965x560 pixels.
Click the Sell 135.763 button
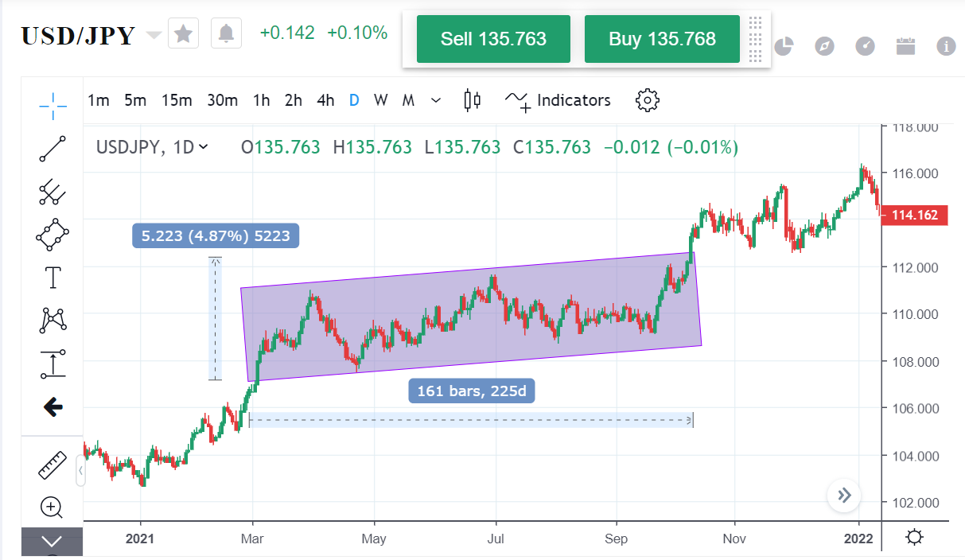click(x=493, y=37)
